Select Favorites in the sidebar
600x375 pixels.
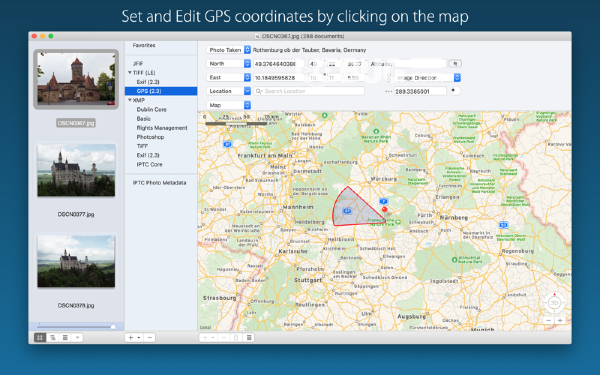pyautogui.click(x=144, y=45)
